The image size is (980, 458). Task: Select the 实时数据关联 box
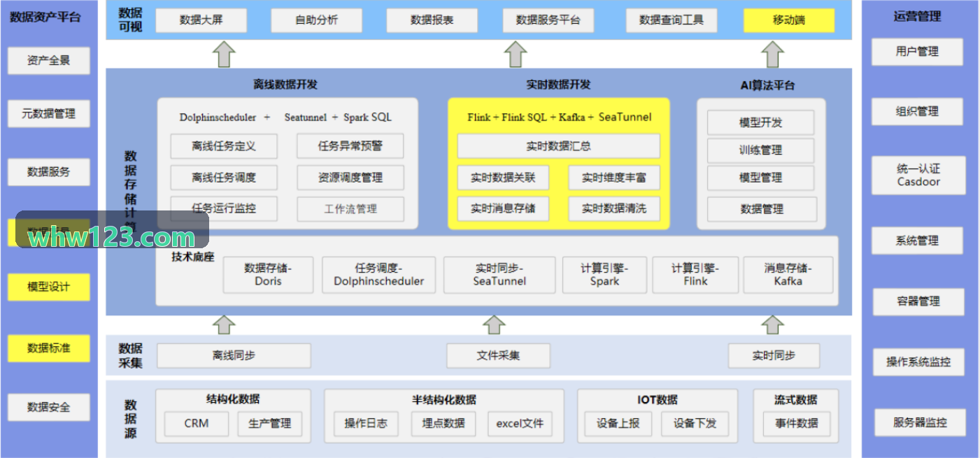coord(503,178)
